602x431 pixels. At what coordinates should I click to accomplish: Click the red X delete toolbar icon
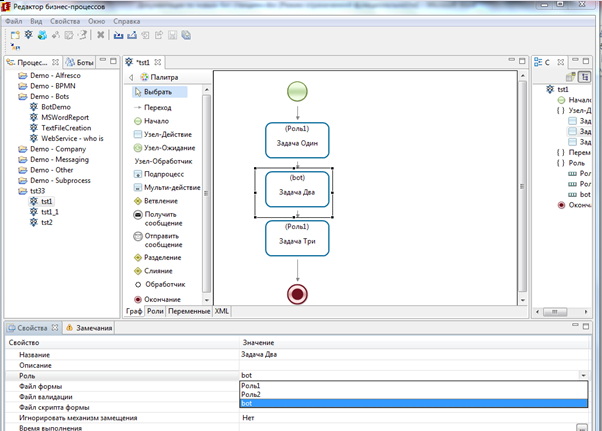(x=101, y=35)
